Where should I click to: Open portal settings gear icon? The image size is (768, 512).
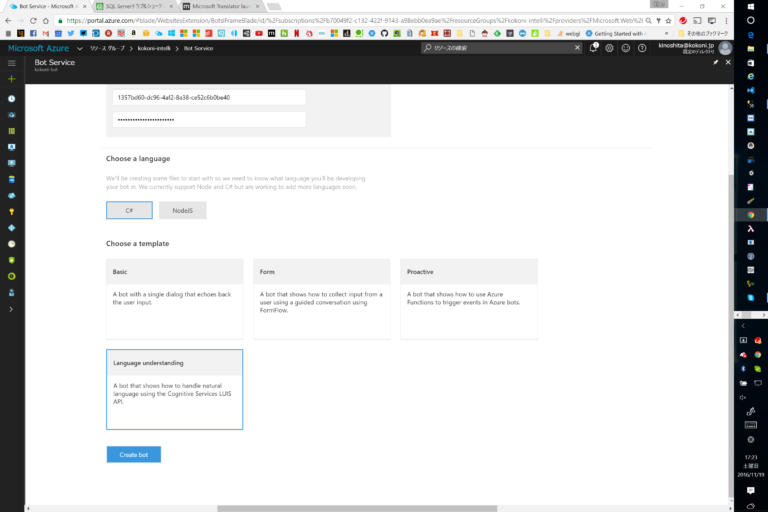tap(609, 48)
